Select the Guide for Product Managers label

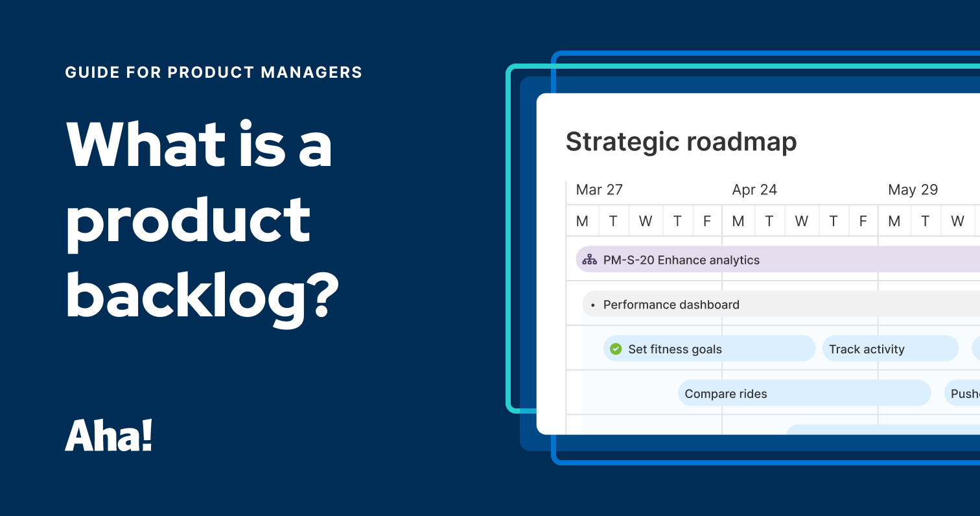(x=213, y=72)
